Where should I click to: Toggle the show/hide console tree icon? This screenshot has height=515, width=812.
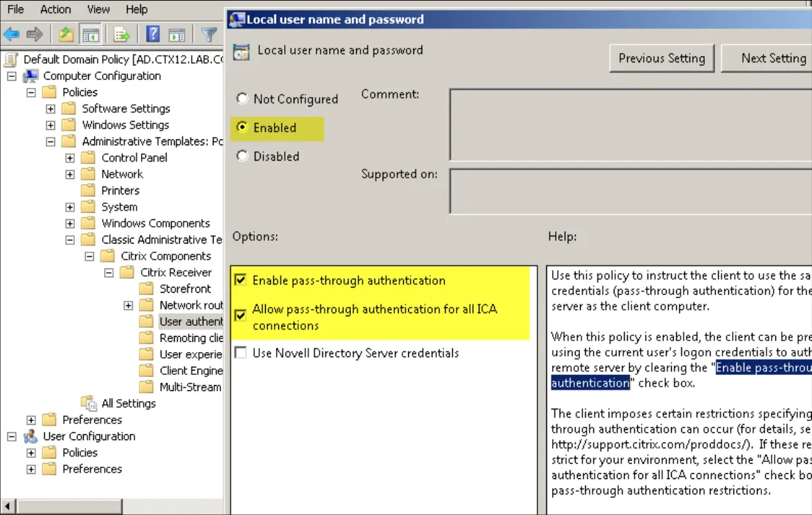90,34
